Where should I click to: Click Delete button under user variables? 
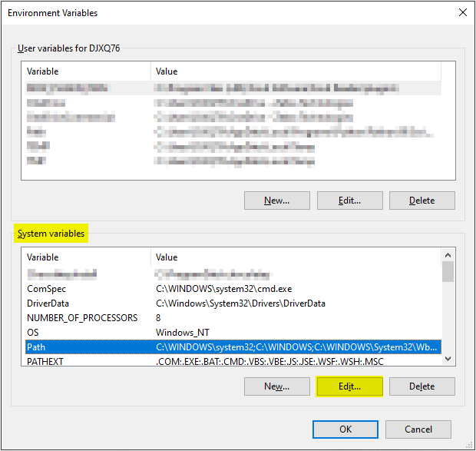[421, 201]
